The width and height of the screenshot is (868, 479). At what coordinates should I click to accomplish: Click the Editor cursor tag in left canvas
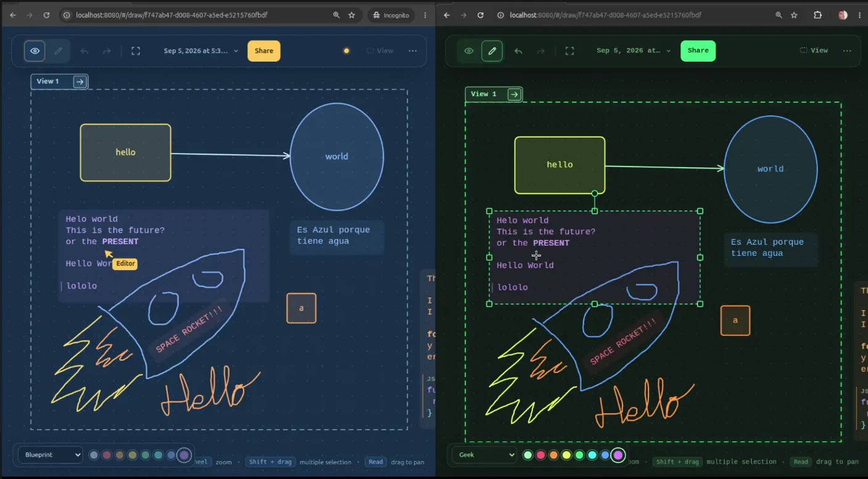click(125, 263)
